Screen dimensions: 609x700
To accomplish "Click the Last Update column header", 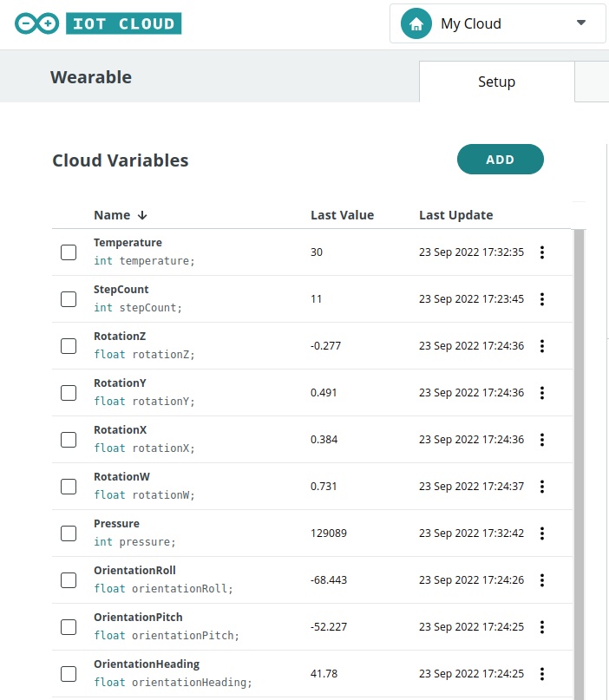I will (455, 215).
